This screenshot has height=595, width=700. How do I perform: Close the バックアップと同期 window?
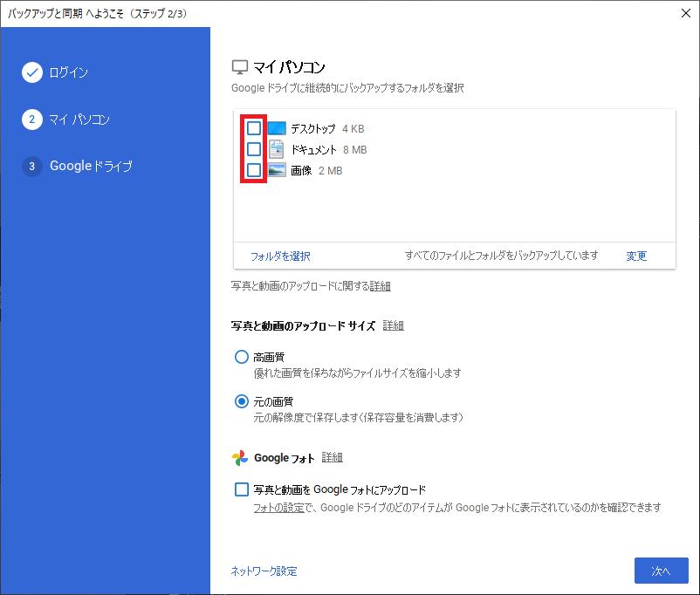pyautogui.click(x=686, y=13)
